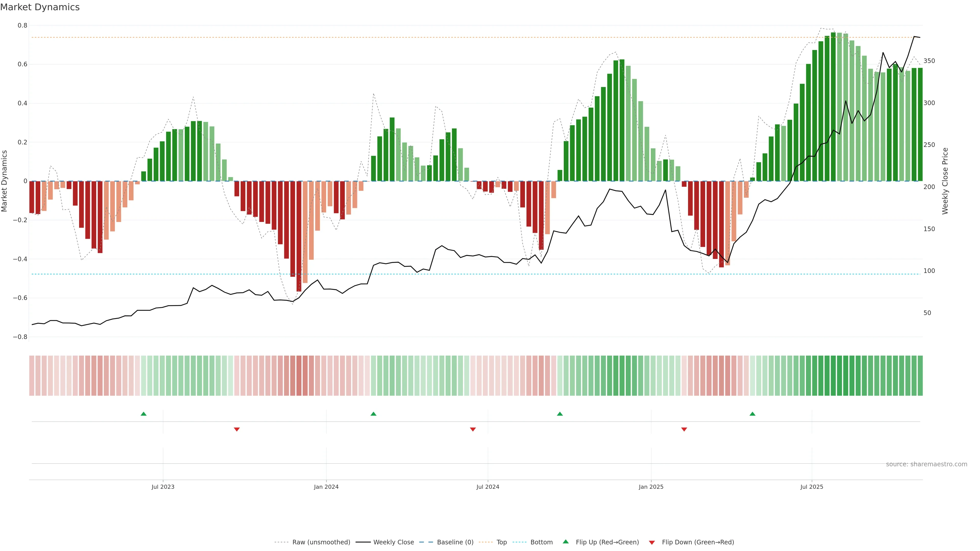
Task: Click the flip-up triangle near March 2024
Action: [x=373, y=414]
